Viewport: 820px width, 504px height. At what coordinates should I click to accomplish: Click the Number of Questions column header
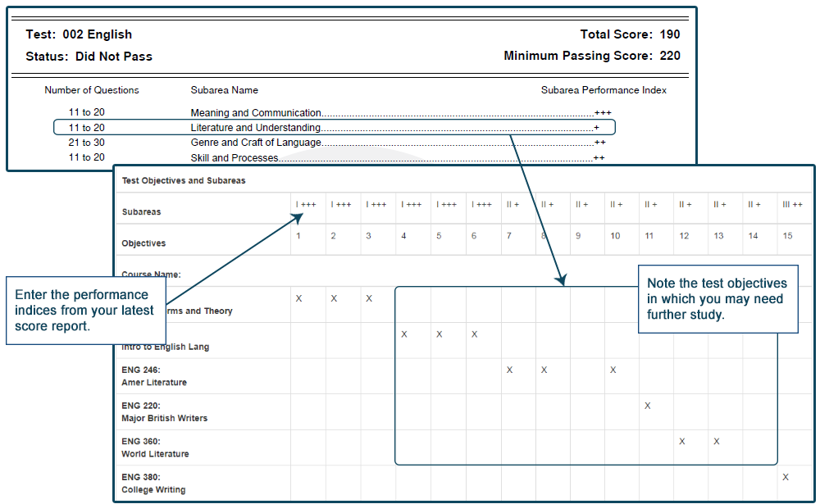pyautogui.click(x=92, y=90)
